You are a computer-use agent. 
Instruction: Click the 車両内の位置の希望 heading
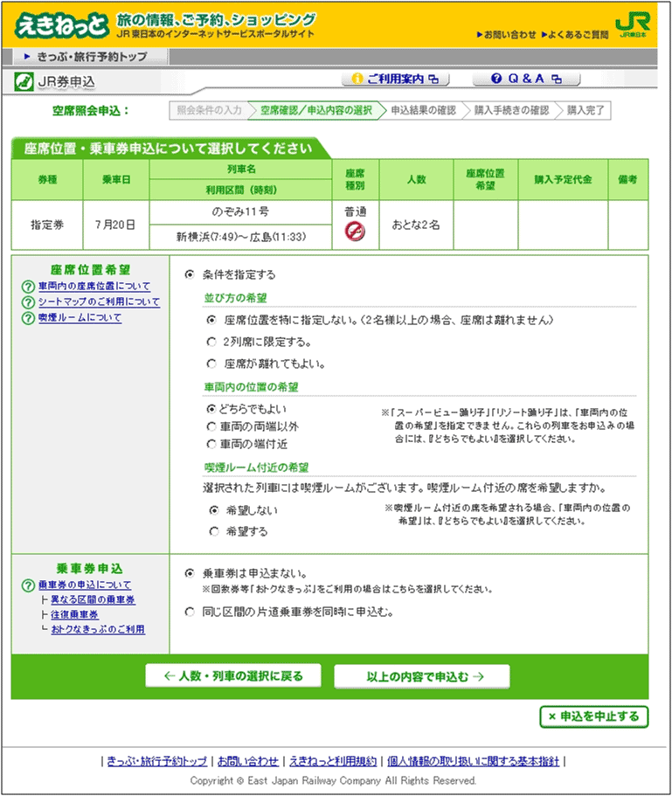(252, 387)
